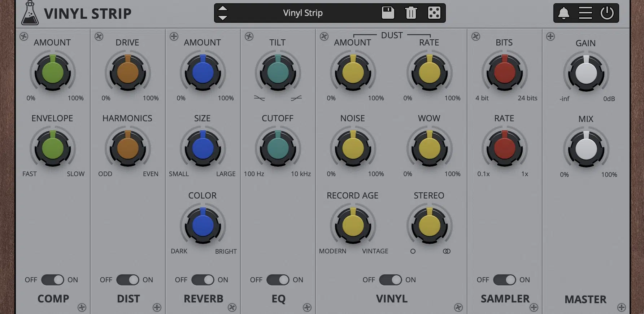The width and height of the screenshot is (644, 314).
Task: Click the red sampler RATE knob
Action: tap(505, 148)
